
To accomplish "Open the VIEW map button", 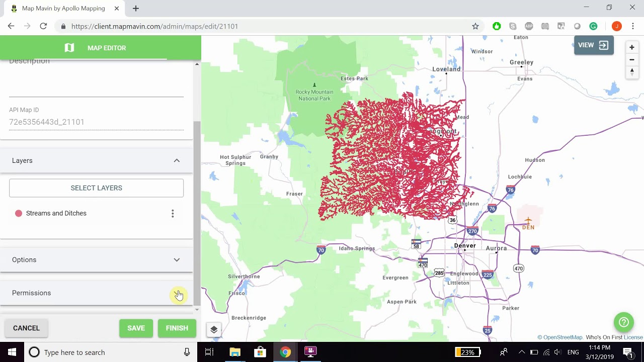I will pos(594,45).
